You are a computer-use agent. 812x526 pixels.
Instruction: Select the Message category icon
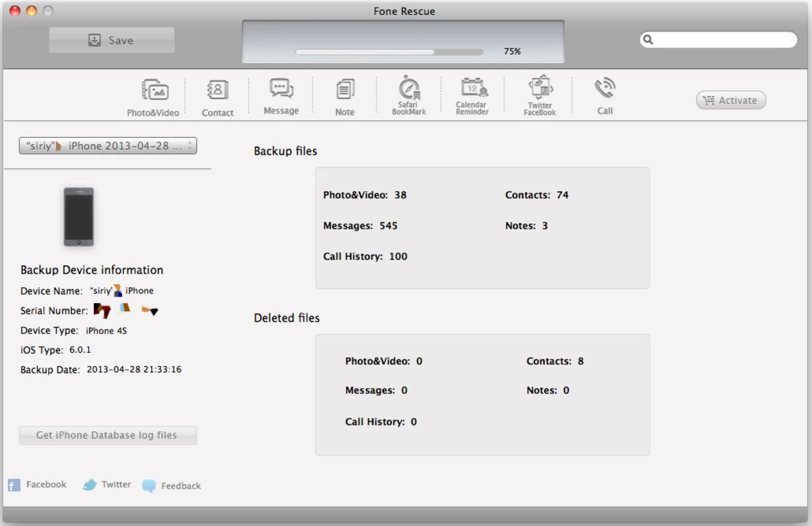click(x=281, y=96)
